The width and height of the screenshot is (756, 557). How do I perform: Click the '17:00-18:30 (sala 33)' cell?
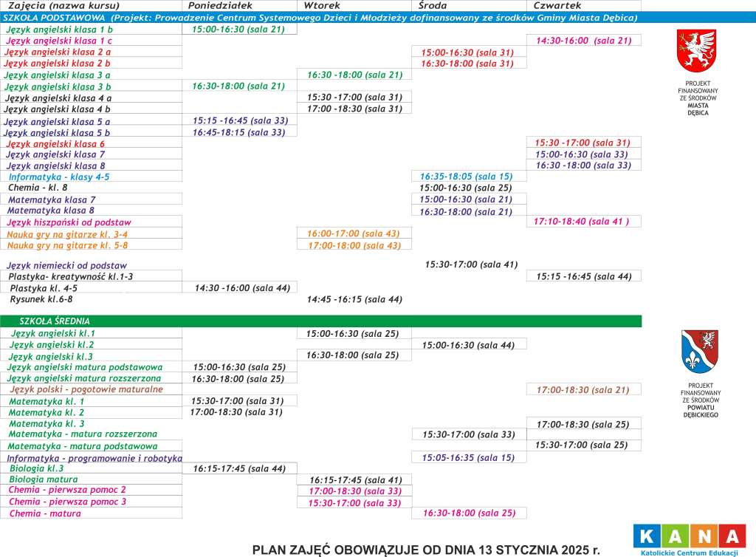[355, 491]
